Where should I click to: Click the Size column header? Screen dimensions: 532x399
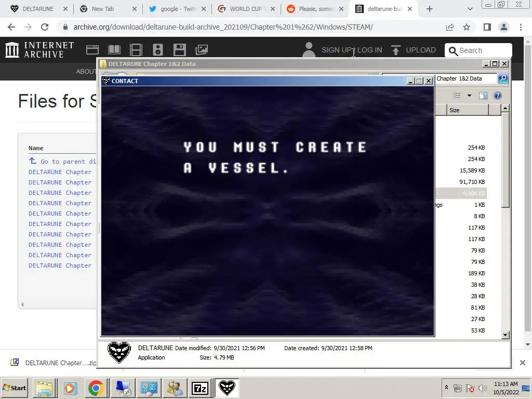click(467, 110)
